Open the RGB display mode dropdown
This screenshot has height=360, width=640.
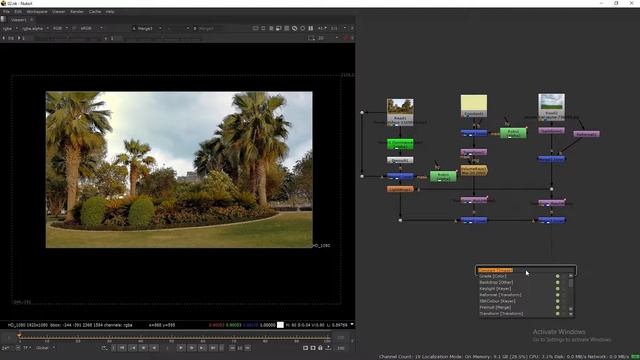point(60,29)
